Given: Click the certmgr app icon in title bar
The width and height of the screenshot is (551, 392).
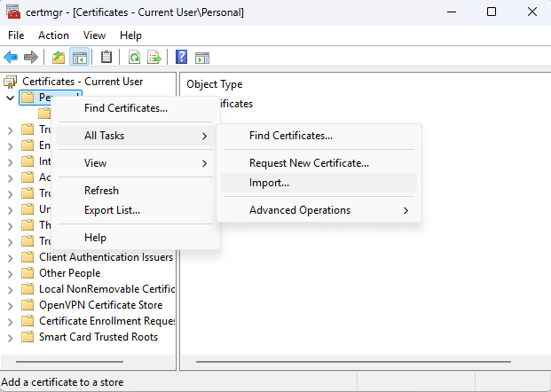Looking at the screenshot, I should 13,12.
